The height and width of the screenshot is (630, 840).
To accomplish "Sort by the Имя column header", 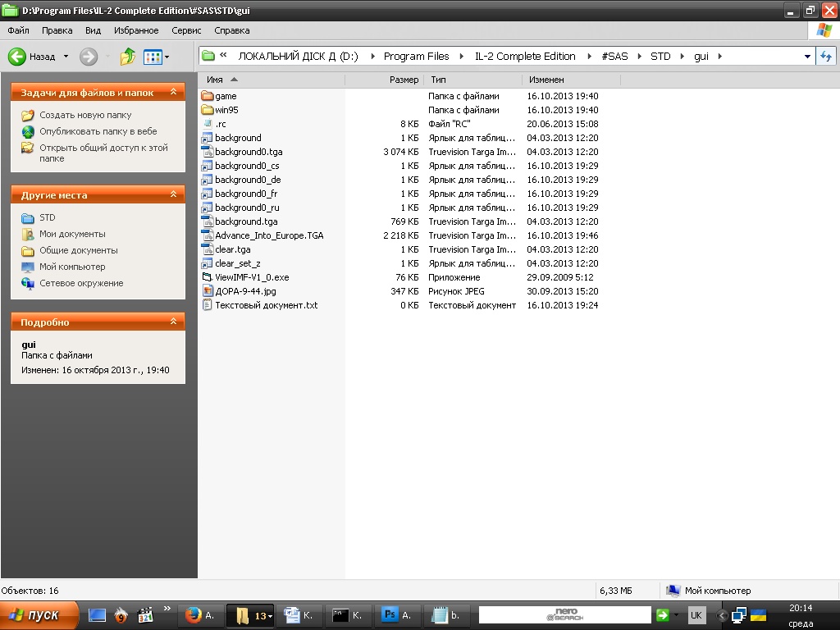I will click(x=272, y=80).
